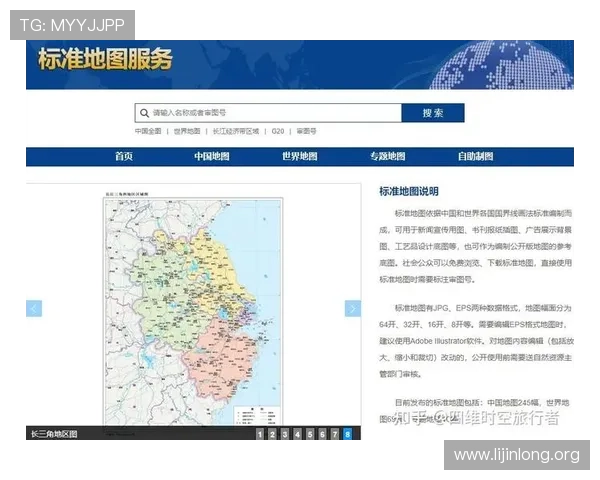Screen dimensions: 600x480
Task: Click the 搜索 search button
Action: click(x=433, y=113)
